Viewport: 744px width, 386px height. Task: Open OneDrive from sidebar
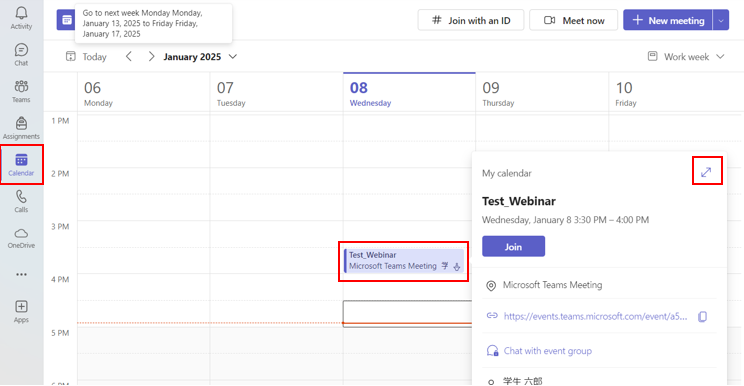point(21,238)
